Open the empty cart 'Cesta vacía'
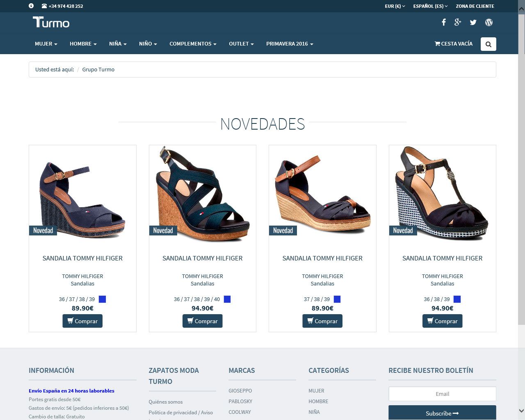525x420 pixels. (454, 44)
